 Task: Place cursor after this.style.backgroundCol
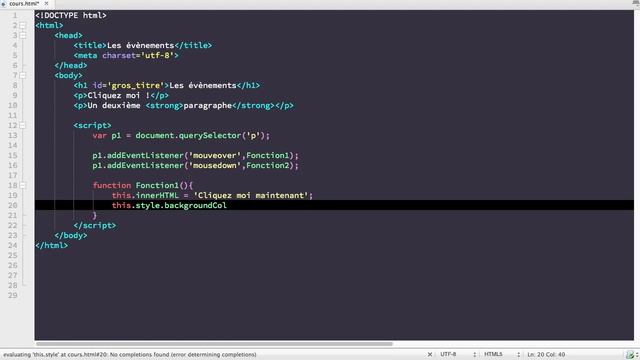pyautogui.click(x=227, y=205)
